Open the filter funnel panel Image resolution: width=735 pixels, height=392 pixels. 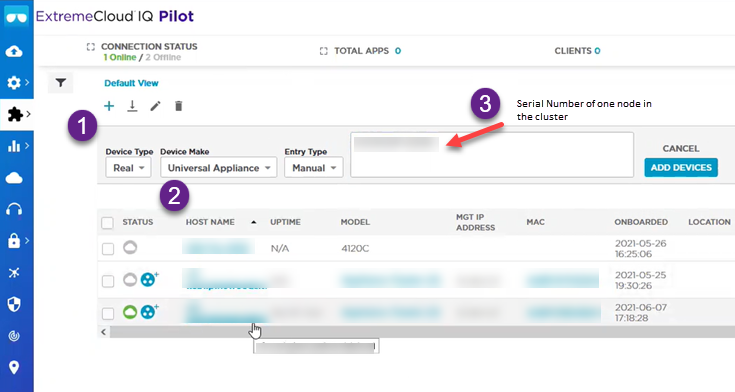(x=60, y=83)
